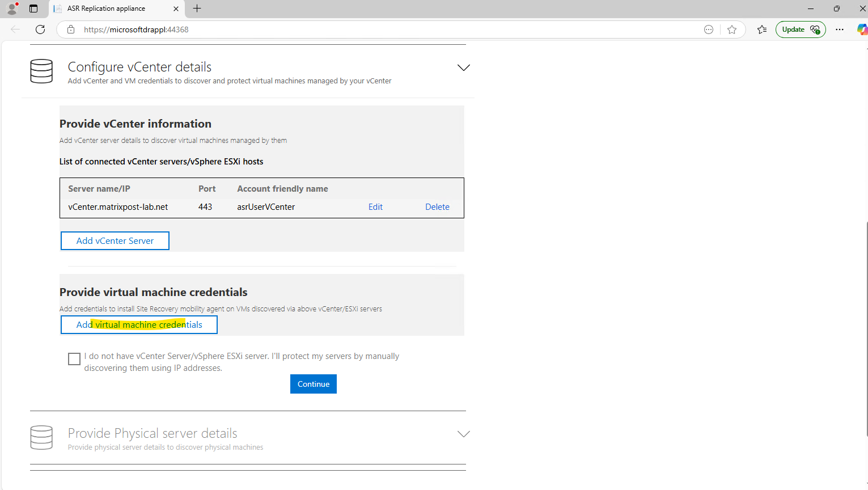The height and width of the screenshot is (490, 868).
Task: Click the Account friendly name column header
Action: (x=282, y=189)
